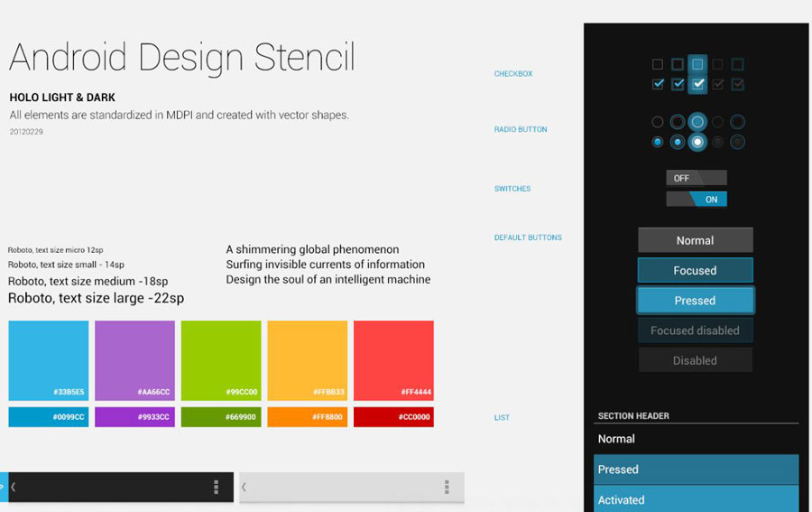The image size is (812, 512).
Task: Click the Focused button
Action: 695,270
